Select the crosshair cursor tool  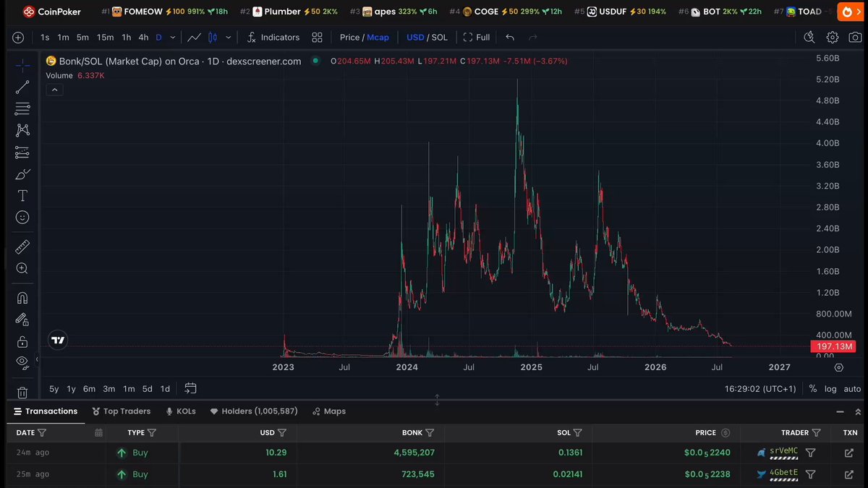[x=22, y=66]
